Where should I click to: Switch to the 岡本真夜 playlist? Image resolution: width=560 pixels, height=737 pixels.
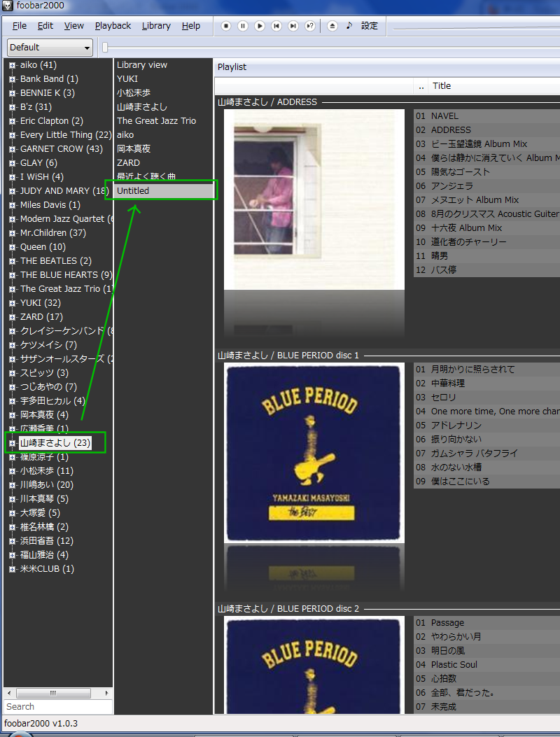[x=134, y=149]
